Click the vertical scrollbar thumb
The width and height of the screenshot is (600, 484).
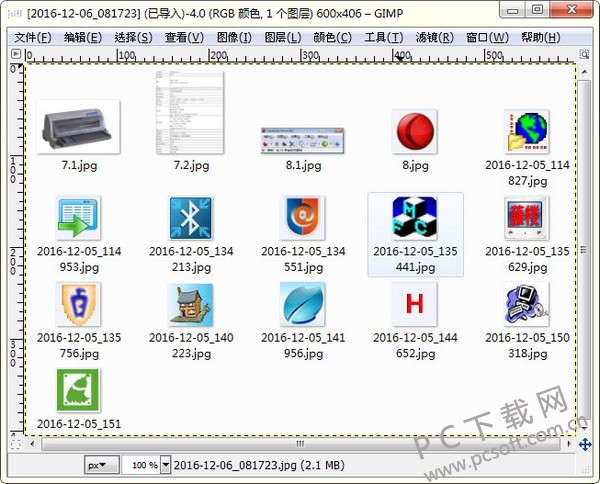[x=584, y=249]
